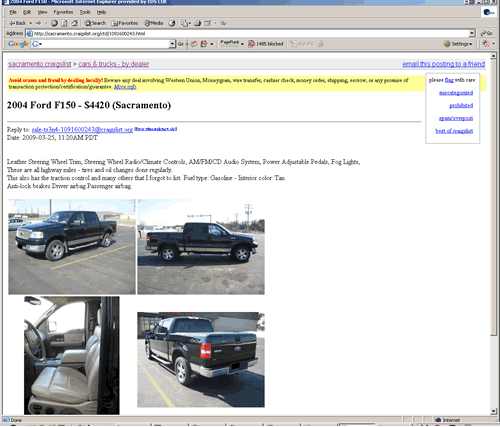The height and width of the screenshot is (427, 500).
Task: Open the Media toolbar button
Action: tap(154, 23)
